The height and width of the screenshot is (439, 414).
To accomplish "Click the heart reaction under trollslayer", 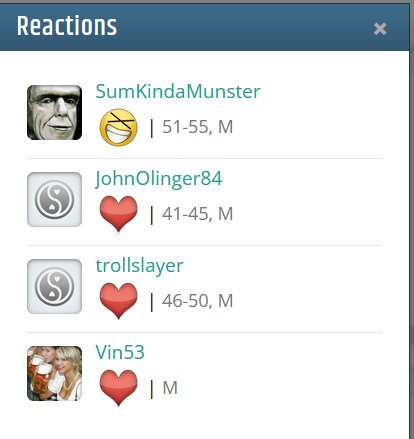I will 118,300.
